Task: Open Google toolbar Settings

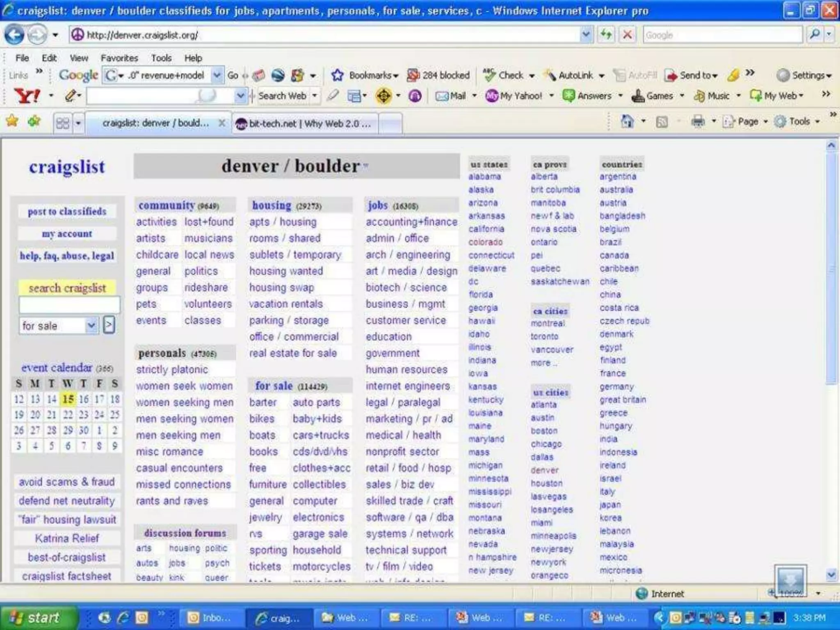Action: click(x=804, y=75)
